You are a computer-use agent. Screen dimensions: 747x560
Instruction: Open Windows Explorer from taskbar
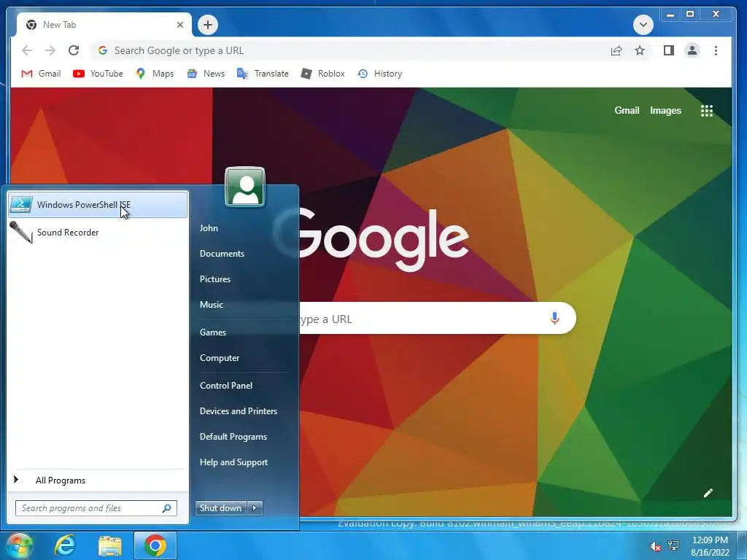click(x=110, y=545)
